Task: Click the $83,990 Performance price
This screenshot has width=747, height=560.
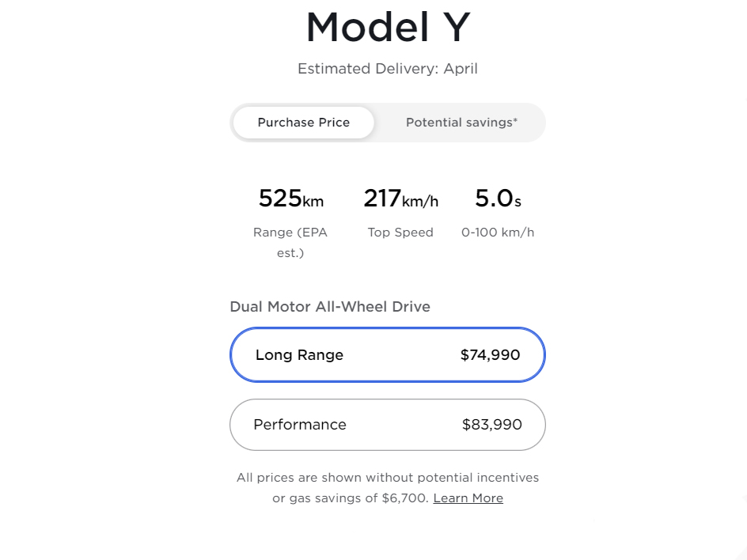Action: pos(491,425)
